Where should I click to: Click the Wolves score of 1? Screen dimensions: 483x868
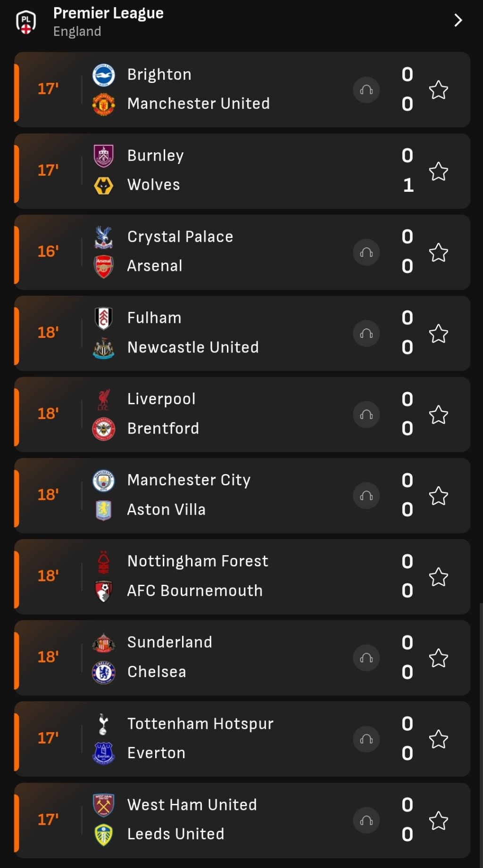[x=408, y=185]
